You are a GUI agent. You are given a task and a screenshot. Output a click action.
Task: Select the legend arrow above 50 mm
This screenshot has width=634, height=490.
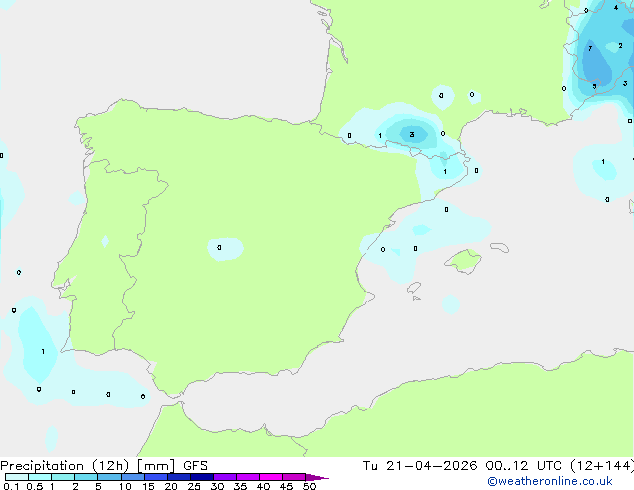[317, 477]
